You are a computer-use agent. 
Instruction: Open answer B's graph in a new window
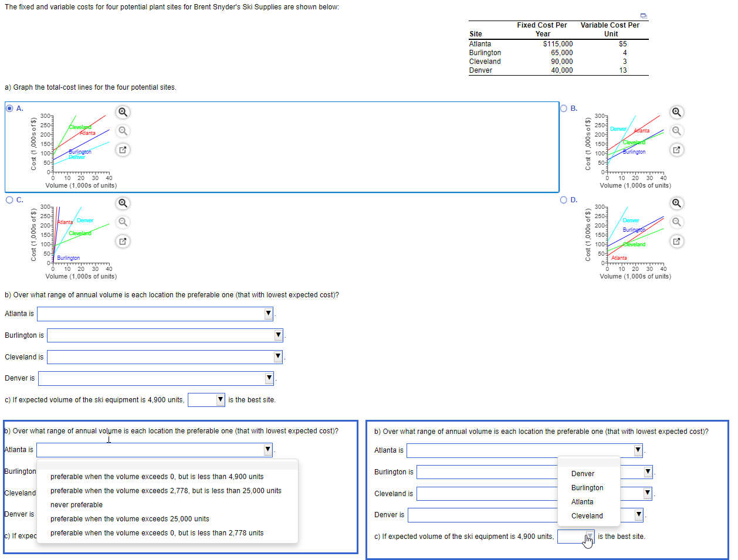[676, 150]
